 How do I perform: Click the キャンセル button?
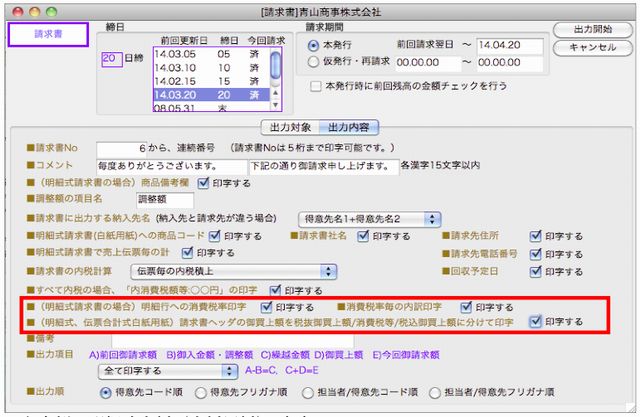click(x=593, y=48)
